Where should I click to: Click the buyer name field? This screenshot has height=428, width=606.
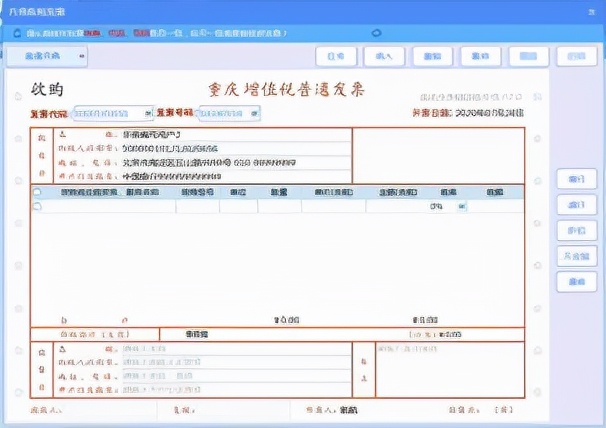click(x=237, y=135)
